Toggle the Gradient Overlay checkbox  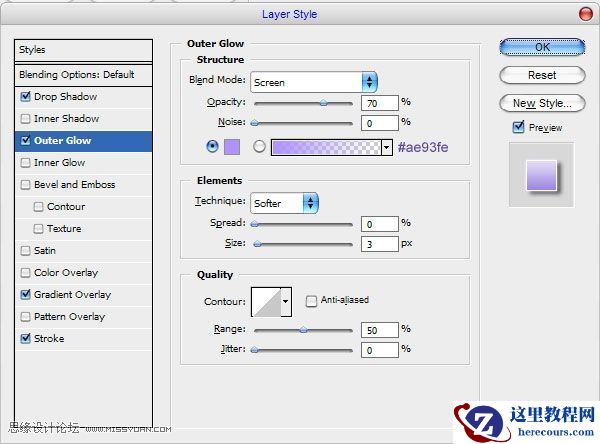pyautogui.click(x=25, y=294)
